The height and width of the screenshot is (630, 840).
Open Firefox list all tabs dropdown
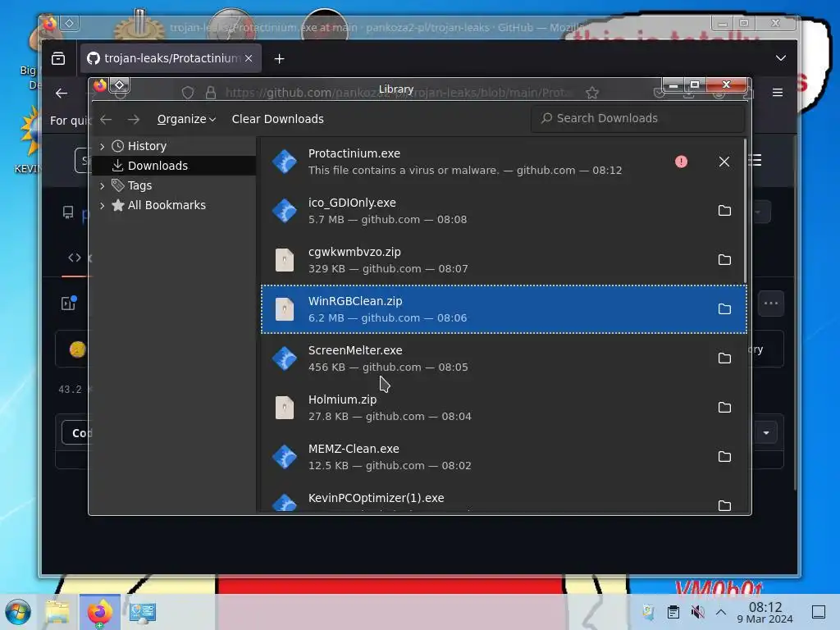click(781, 58)
